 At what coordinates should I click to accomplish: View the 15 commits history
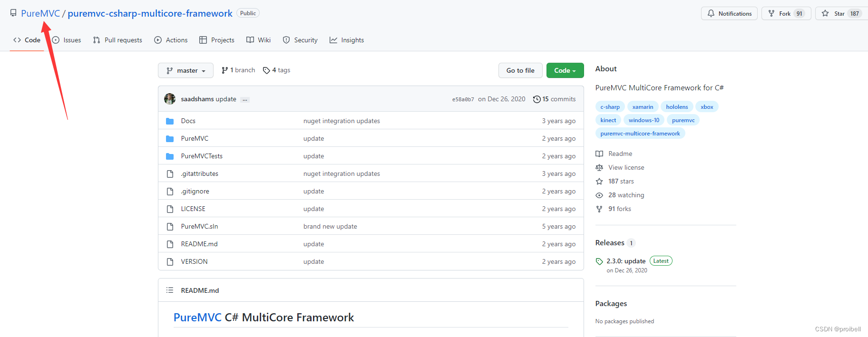point(555,99)
